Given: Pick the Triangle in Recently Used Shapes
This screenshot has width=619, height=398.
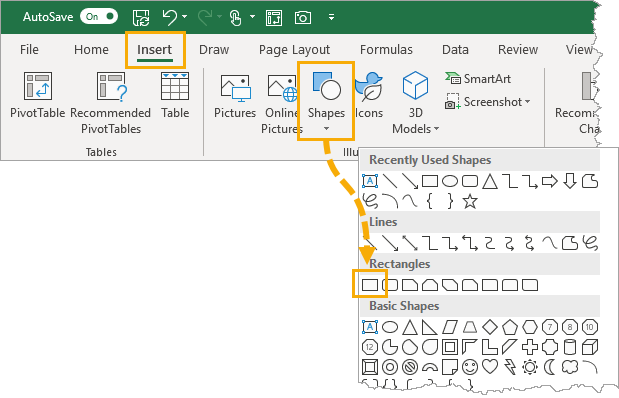Looking at the screenshot, I should tap(490, 181).
